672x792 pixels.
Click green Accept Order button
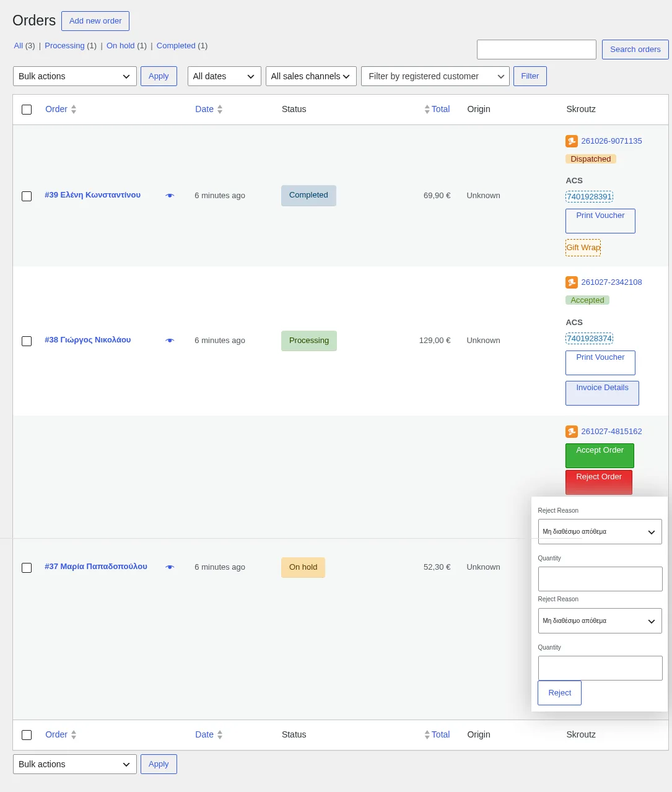(600, 456)
